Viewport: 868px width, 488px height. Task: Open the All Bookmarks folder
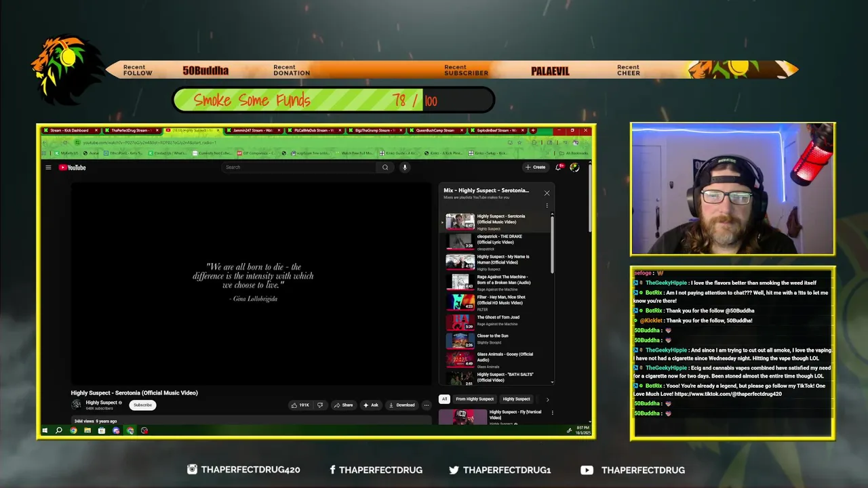coord(575,153)
